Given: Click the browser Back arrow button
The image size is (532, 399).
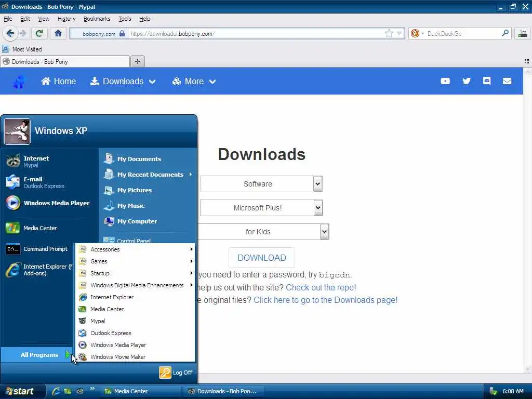Looking at the screenshot, I should point(10,33).
